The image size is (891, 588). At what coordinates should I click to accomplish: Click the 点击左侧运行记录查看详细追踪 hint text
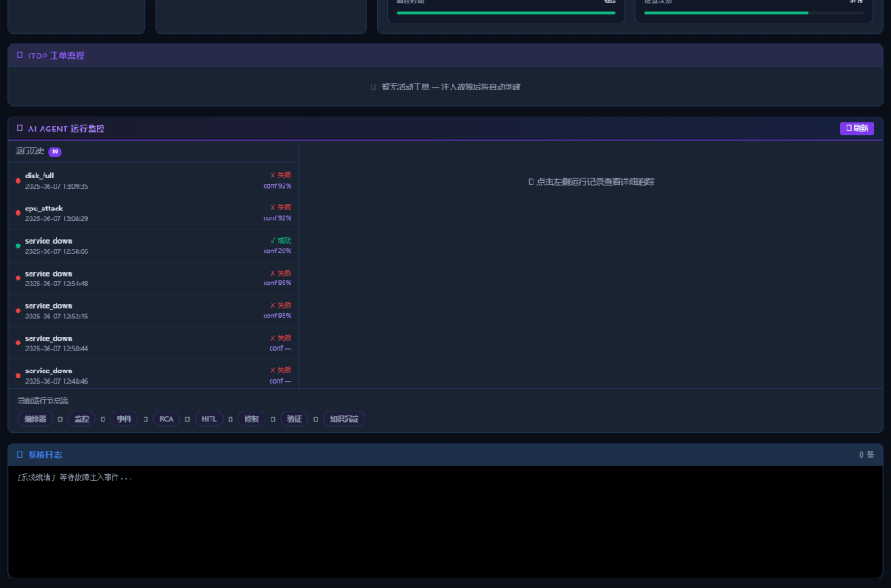click(x=595, y=183)
